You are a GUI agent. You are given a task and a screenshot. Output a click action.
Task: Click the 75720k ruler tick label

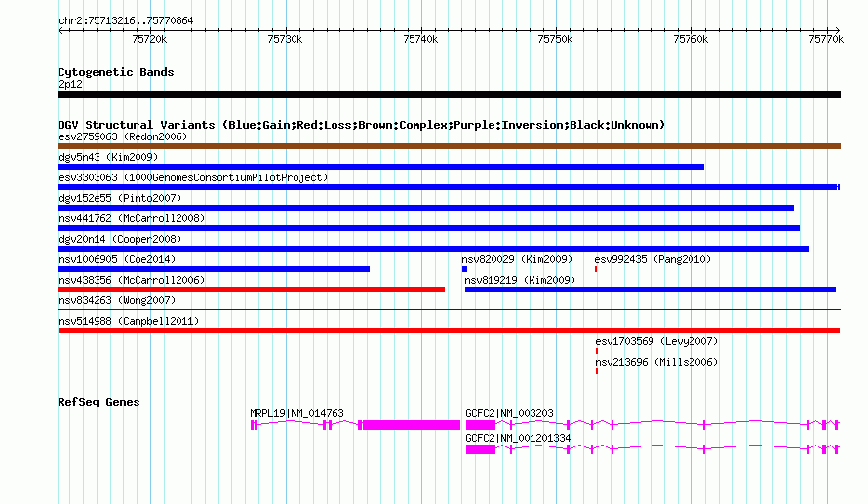coord(149,39)
